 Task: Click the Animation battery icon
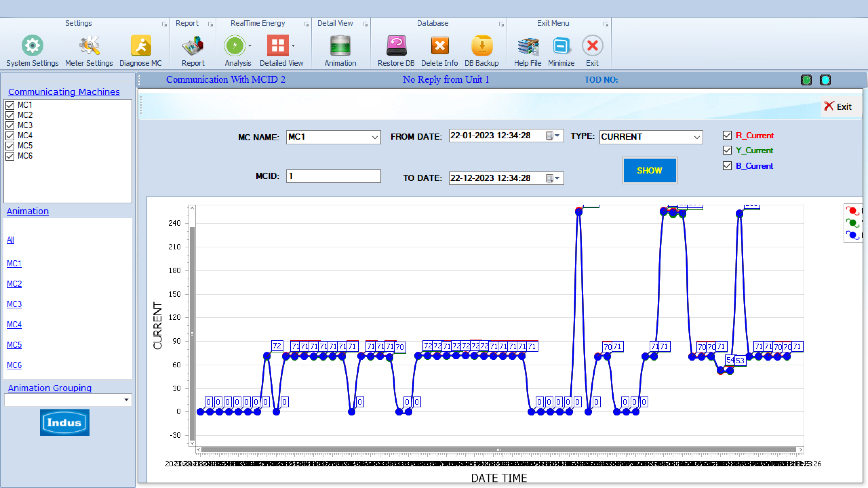tap(340, 46)
